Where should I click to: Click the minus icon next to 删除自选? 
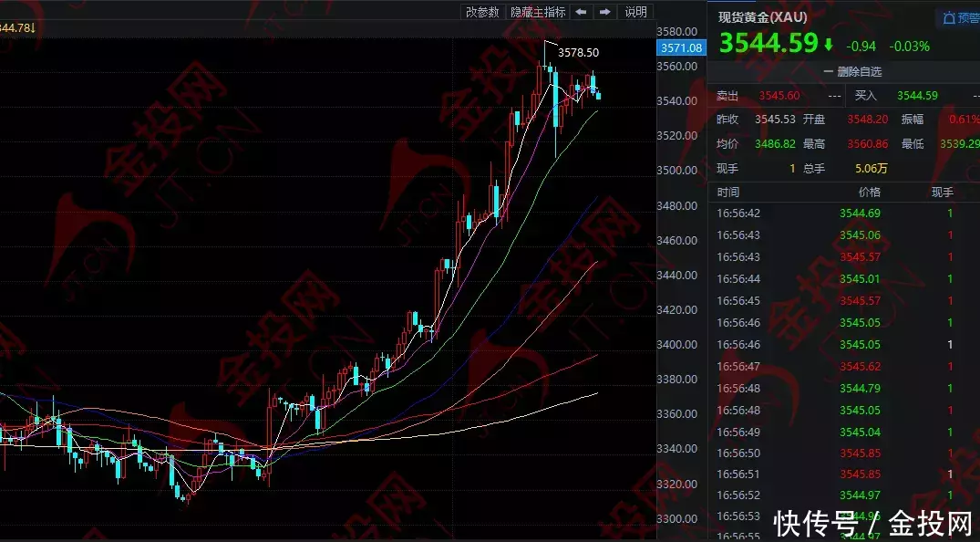(x=828, y=71)
